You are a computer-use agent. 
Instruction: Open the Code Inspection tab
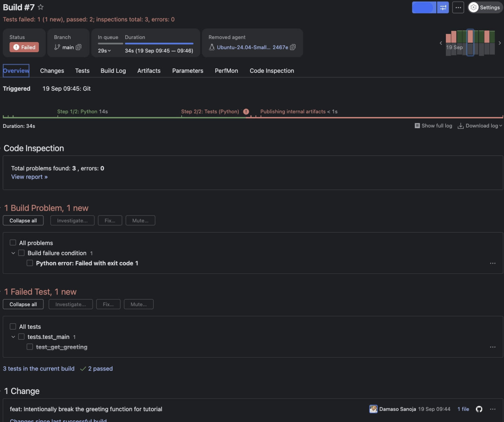pyautogui.click(x=272, y=71)
